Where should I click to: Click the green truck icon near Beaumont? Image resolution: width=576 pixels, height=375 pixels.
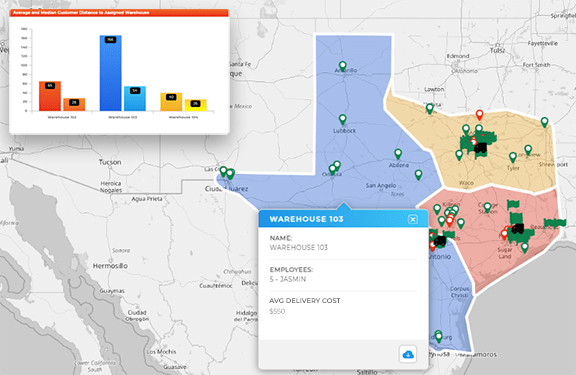[x=555, y=222]
